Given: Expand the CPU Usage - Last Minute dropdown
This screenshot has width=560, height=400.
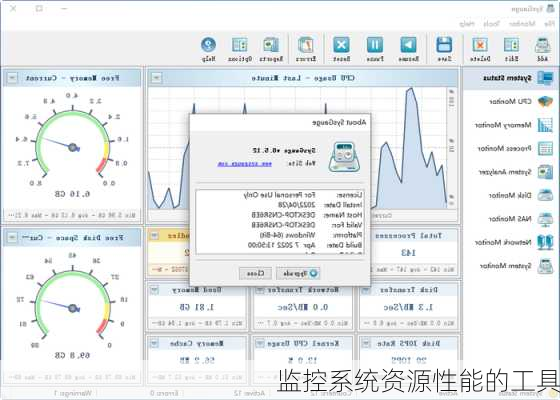Looking at the screenshot, I should 156,78.
